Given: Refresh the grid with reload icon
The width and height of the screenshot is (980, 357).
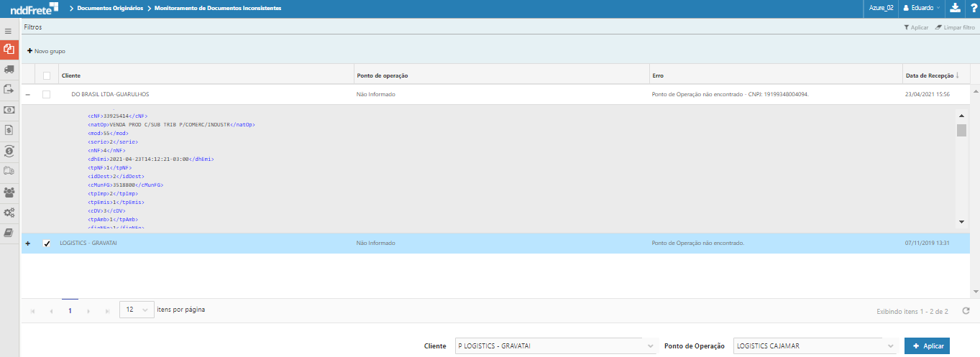Looking at the screenshot, I should pos(966,311).
